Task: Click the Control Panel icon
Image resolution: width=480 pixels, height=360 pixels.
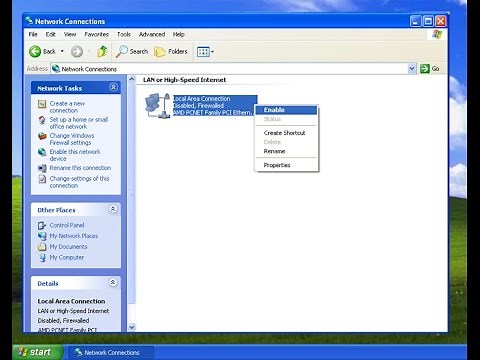Action: (42, 225)
